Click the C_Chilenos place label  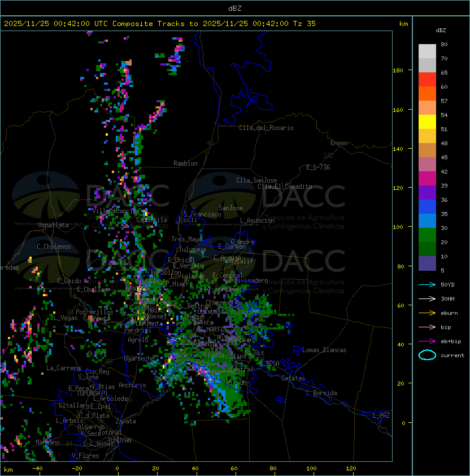pos(54,246)
